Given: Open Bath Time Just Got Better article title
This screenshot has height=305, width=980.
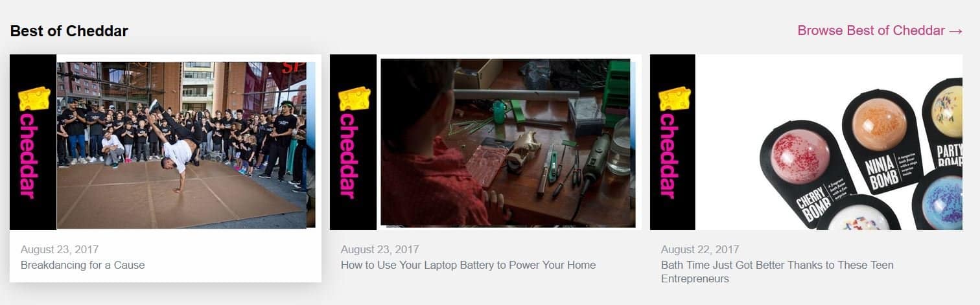Looking at the screenshot, I should (777, 272).
